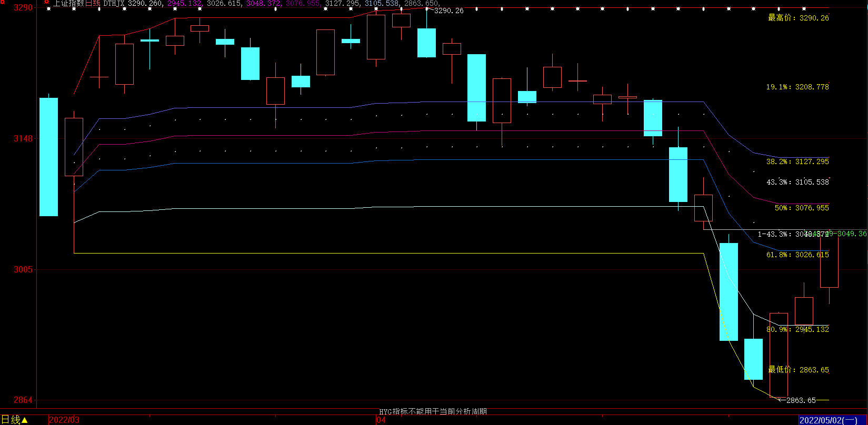Click the 2864 price axis label
Viewport: 868px width, 425px height.
click(23, 401)
